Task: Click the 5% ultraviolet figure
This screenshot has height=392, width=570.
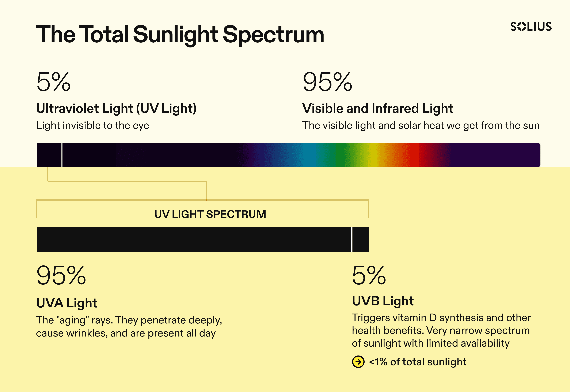Action: (x=54, y=82)
